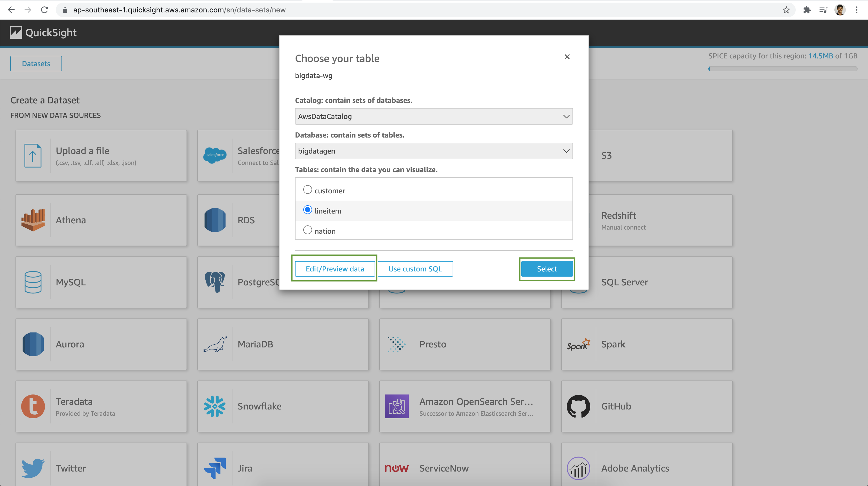Click the QuickSight title text

pos(51,33)
